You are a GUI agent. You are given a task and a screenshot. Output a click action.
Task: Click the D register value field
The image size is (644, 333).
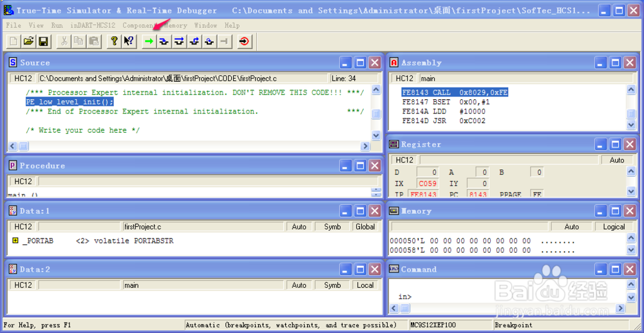428,172
